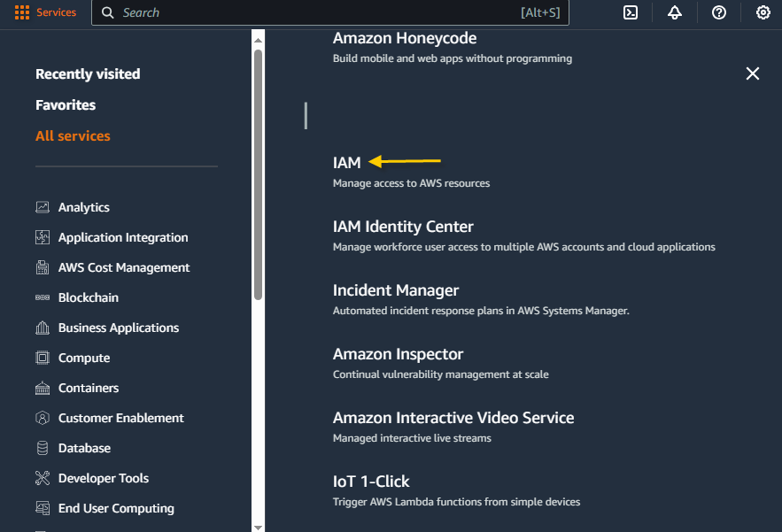782x532 pixels.
Task: Click the Services menu label
Action: point(56,12)
